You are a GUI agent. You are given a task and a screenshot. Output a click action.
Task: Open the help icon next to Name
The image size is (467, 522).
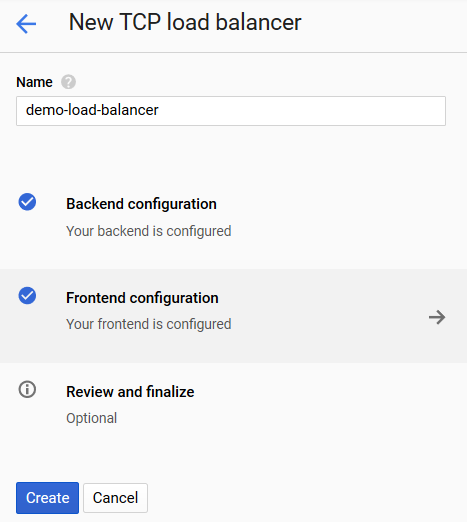click(68, 82)
